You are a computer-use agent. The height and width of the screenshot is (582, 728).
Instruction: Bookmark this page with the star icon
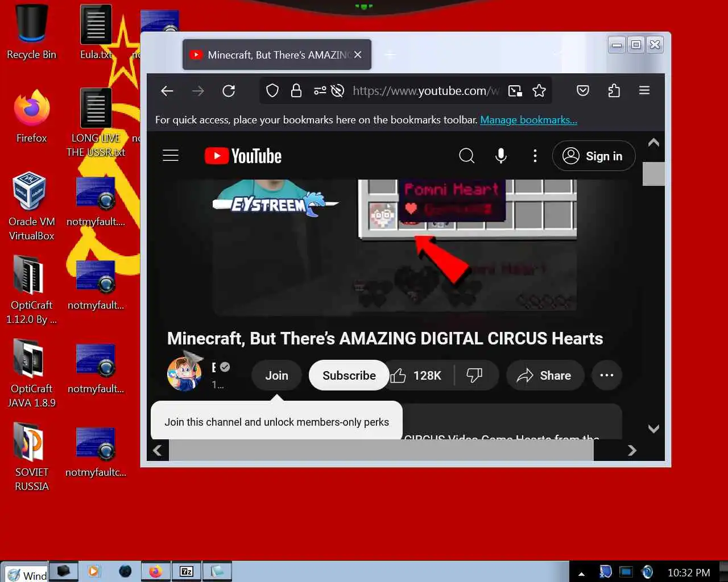coord(539,91)
